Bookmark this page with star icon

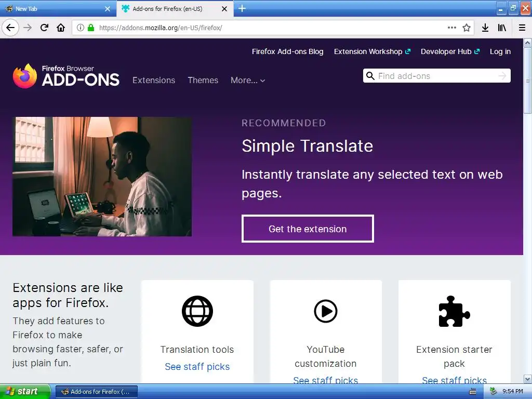(467, 28)
